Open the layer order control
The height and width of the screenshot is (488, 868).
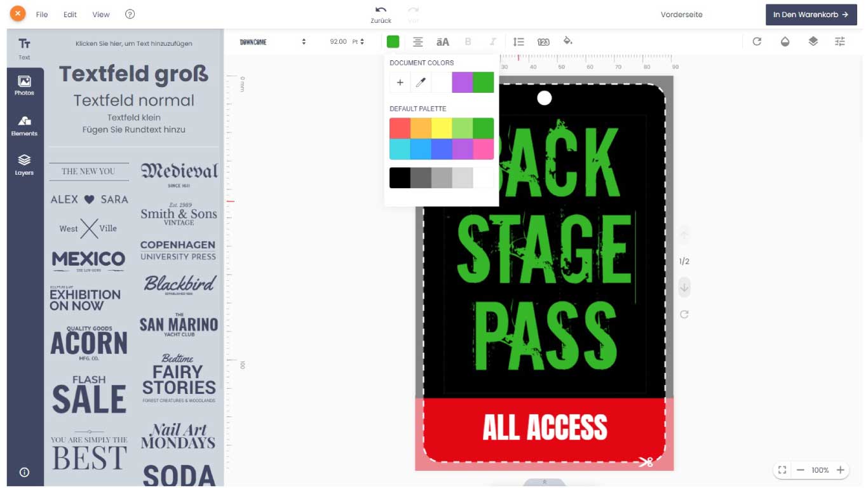[814, 41]
